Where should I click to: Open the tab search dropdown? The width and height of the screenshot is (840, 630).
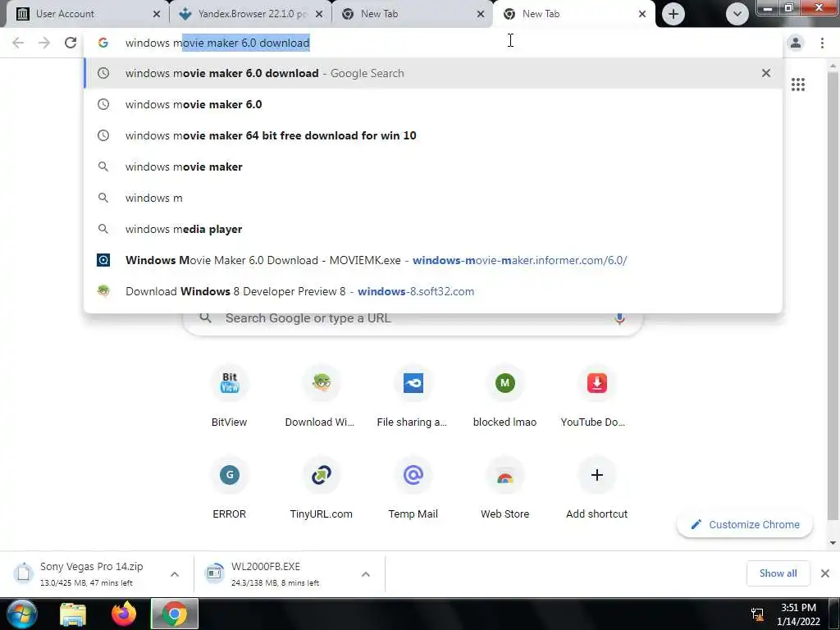pyautogui.click(x=737, y=14)
